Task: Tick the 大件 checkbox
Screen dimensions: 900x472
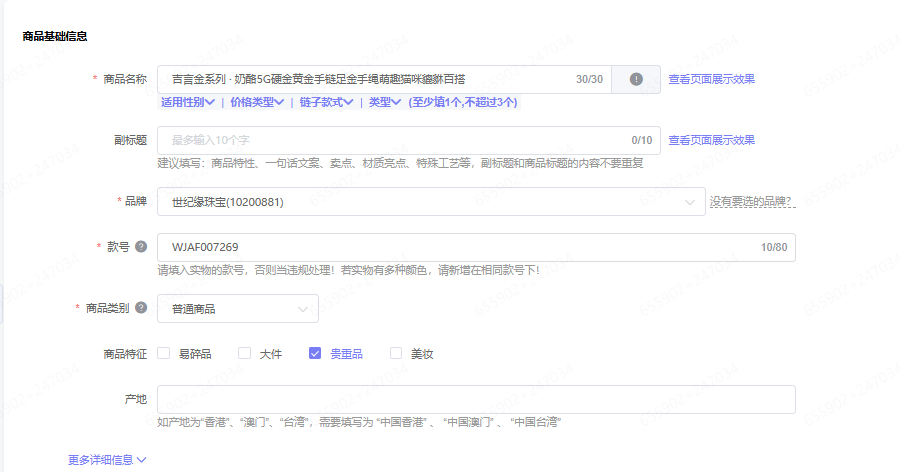Action: (x=244, y=353)
